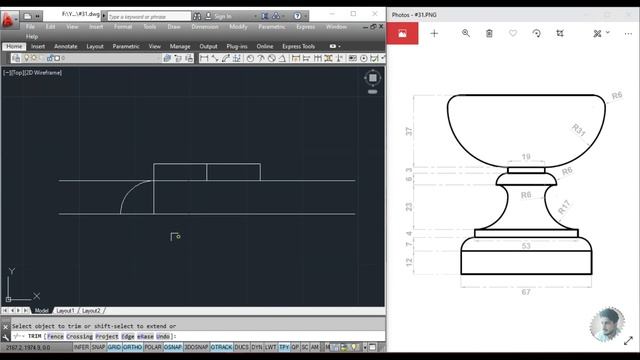Open the Help dropdown arrow

click(x=305, y=16)
